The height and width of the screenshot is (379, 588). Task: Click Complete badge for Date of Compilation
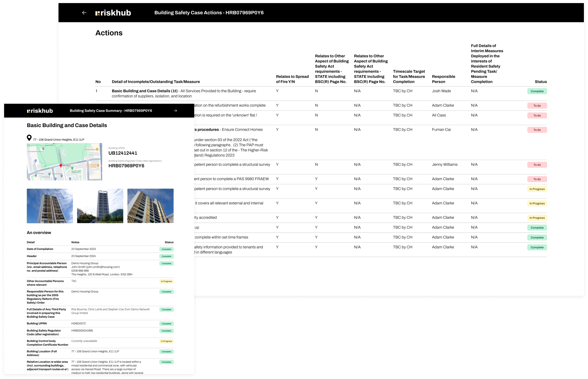(x=166, y=249)
